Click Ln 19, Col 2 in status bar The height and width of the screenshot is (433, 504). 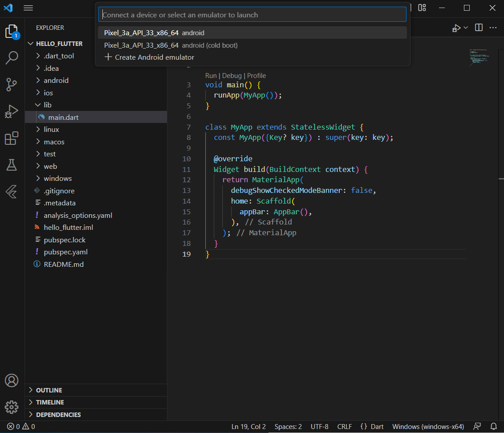[248, 427]
